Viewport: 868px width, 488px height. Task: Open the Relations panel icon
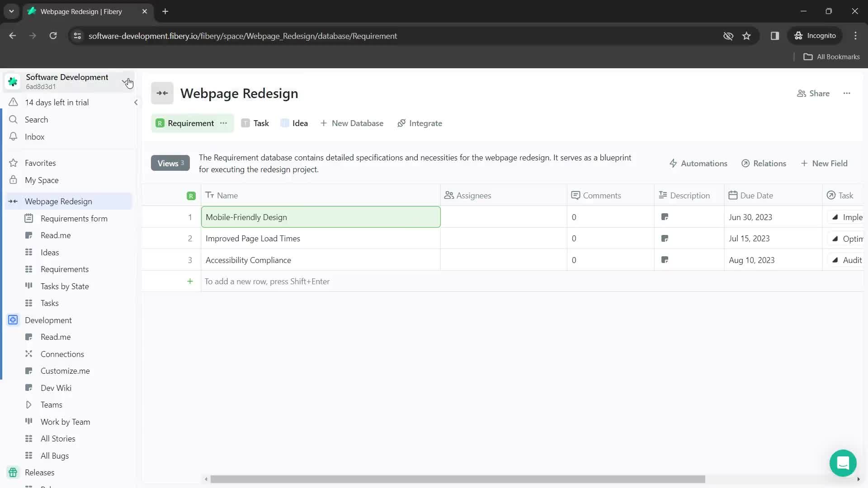747,163
